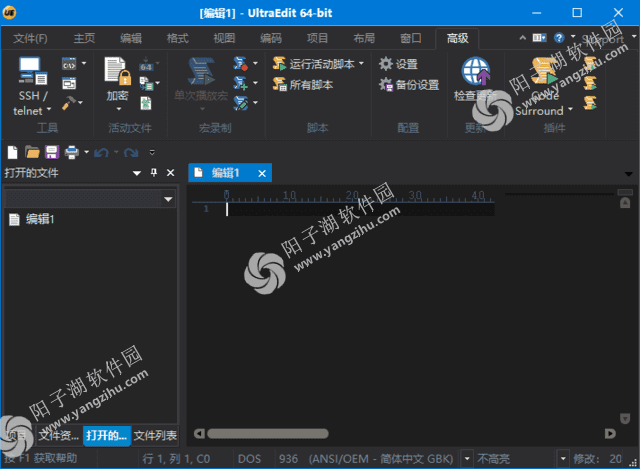
Task: Switch to the View (视图) ribbon tab
Action: tap(224, 38)
